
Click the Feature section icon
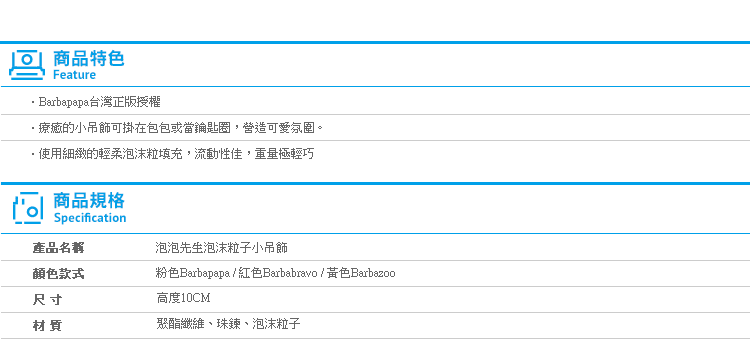27,65
